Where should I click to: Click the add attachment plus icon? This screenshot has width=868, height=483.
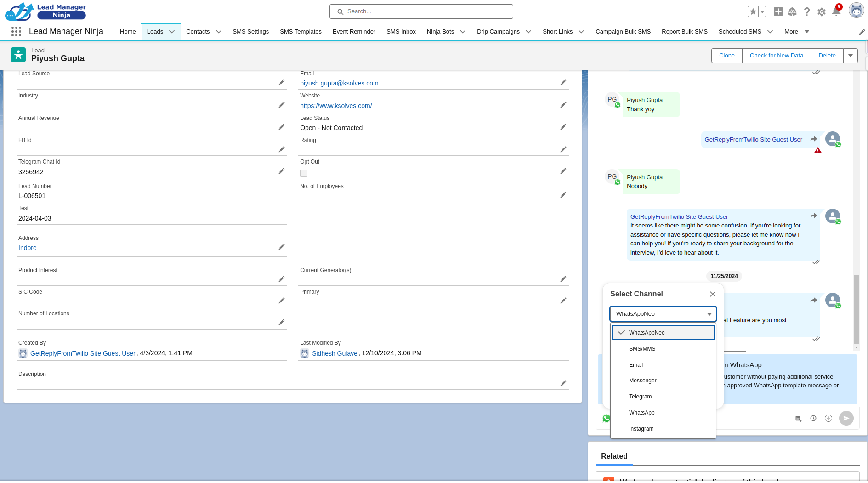tap(828, 418)
